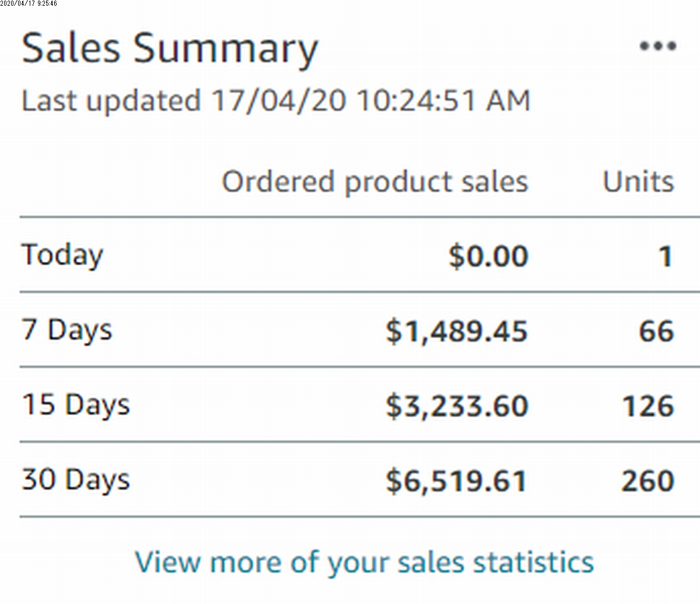Select the 7 Days row label
This screenshot has height=604, width=700.
coord(66,331)
